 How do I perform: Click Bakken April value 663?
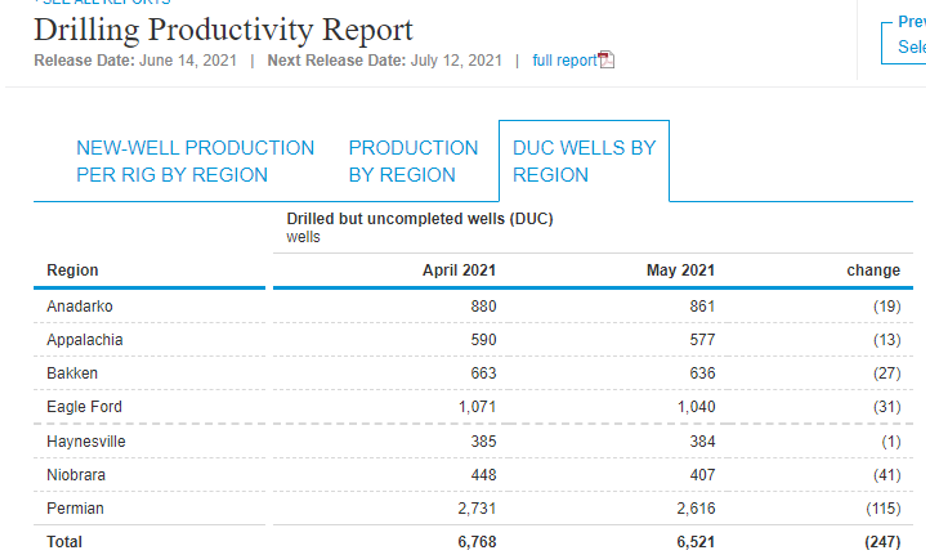(484, 373)
